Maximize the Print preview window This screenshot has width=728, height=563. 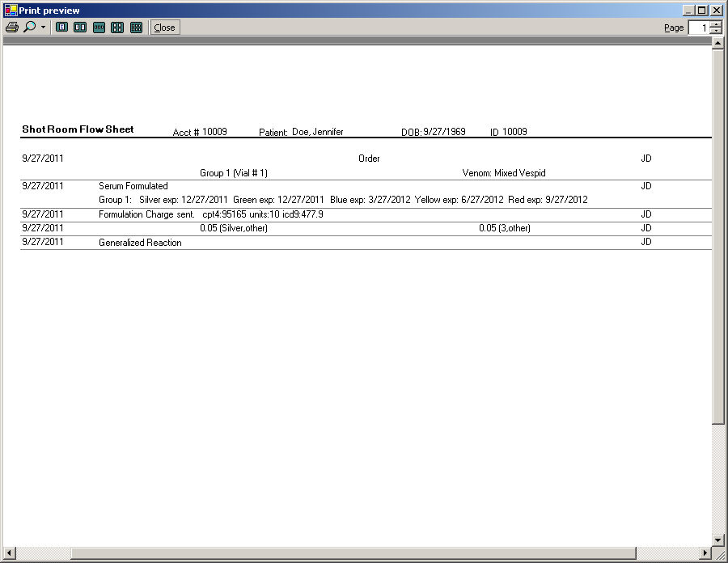coord(701,11)
